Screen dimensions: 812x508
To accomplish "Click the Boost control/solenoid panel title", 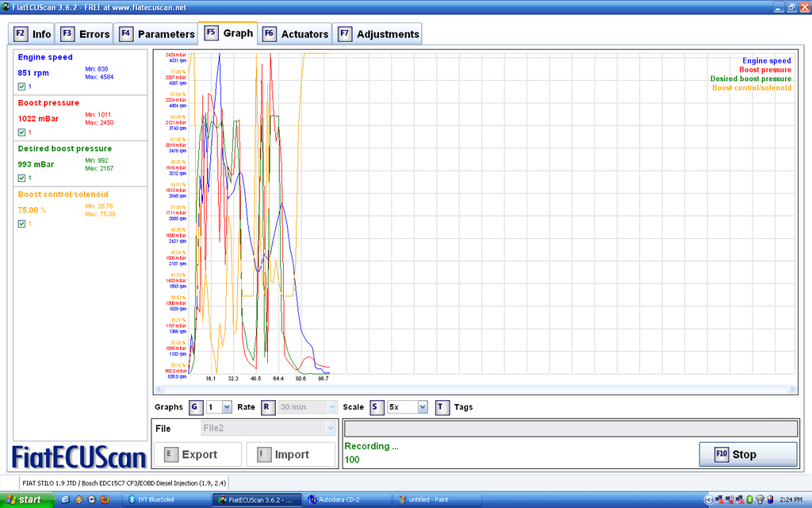I will (x=63, y=194).
